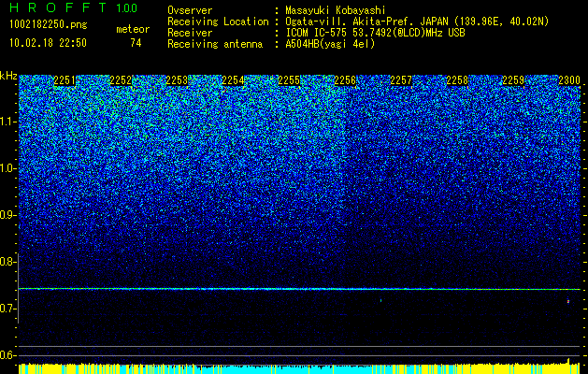Click the 1.1 kHz axis label
The image size is (588, 374).
7,122
